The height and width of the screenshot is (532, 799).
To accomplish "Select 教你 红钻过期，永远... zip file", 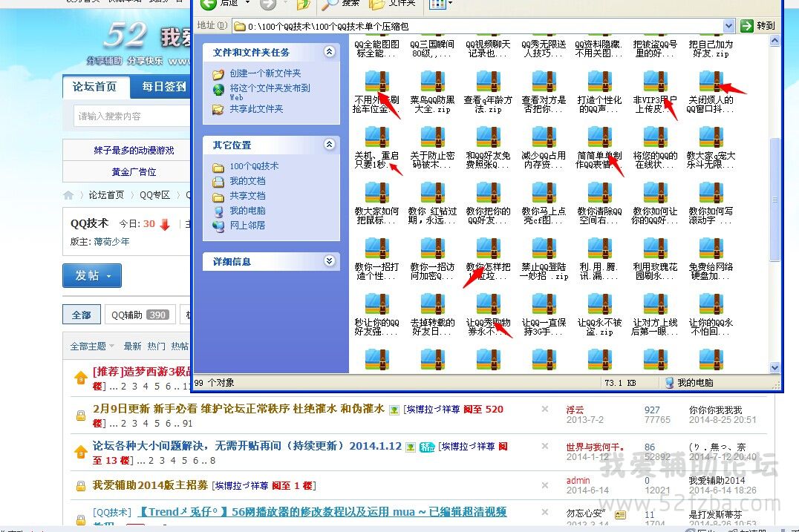I will point(433,203).
